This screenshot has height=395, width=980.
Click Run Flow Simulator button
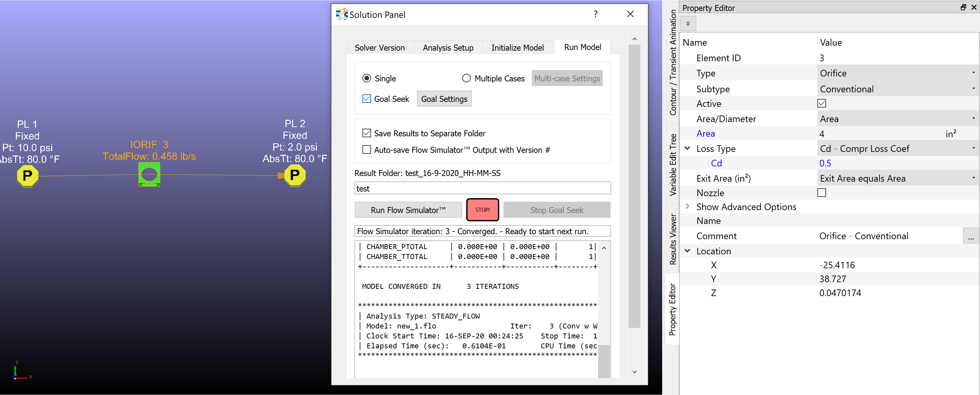(408, 210)
